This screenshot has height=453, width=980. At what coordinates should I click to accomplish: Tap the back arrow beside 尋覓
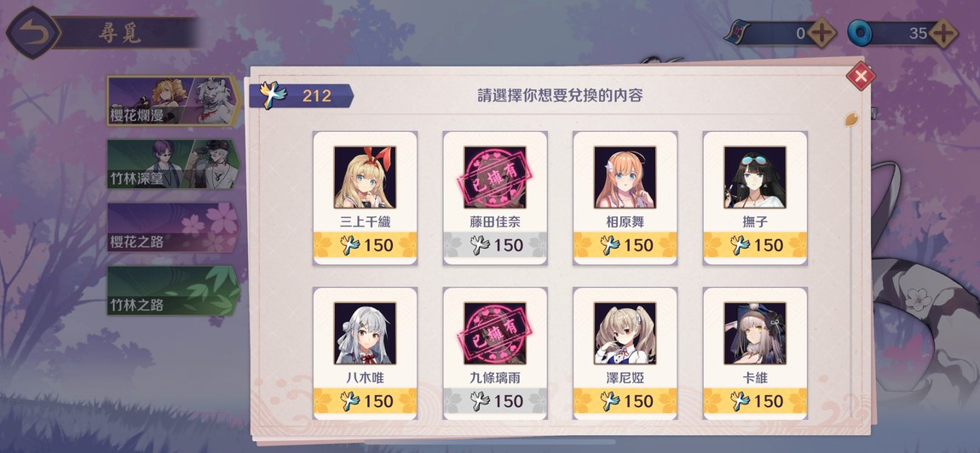click(x=33, y=32)
